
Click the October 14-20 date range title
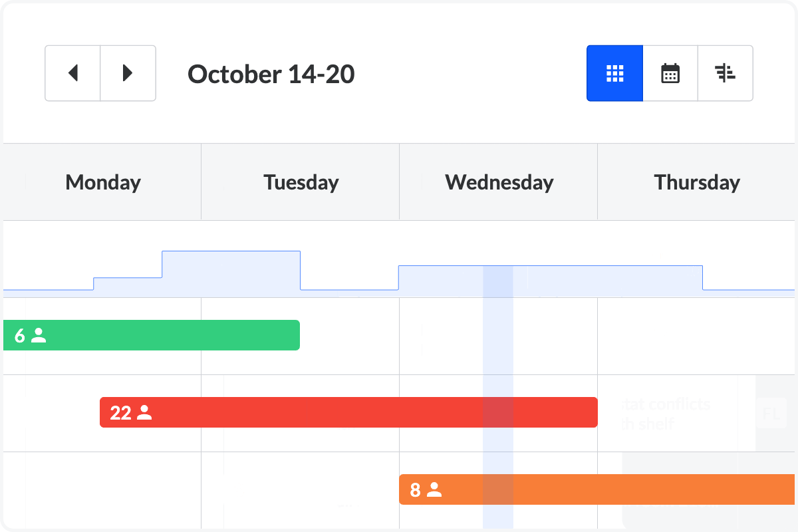[271, 74]
